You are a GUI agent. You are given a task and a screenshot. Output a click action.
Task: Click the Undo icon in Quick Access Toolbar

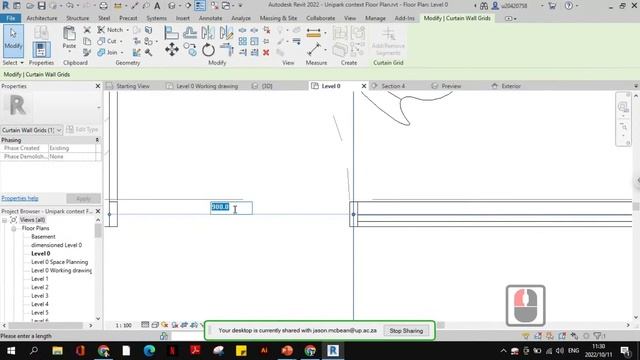coord(69,6)
